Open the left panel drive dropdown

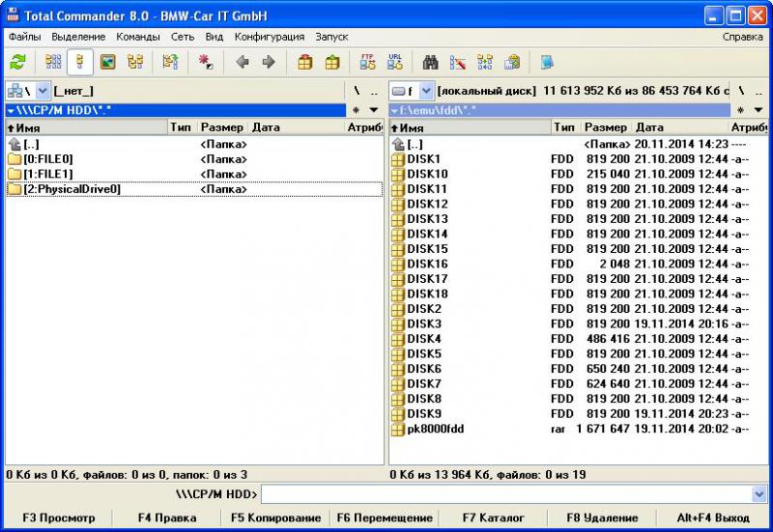click(43, 91)
